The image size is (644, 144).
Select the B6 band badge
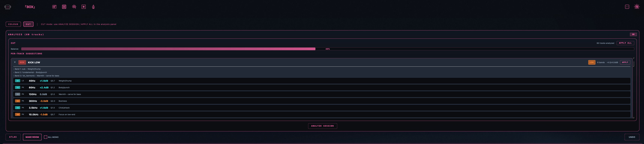click(x=17, y=115)
